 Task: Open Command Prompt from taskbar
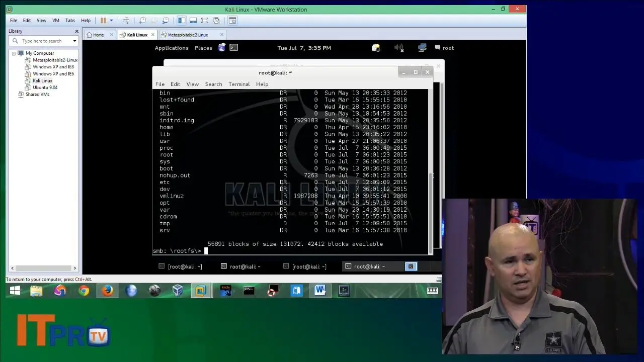[249, 291]
